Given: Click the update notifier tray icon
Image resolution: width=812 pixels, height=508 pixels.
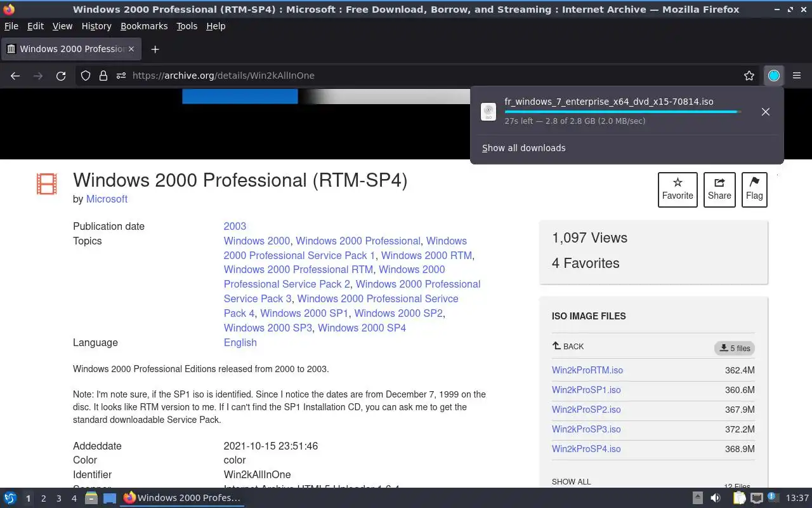Looking at the screenshot, I should tap(773, 497).
